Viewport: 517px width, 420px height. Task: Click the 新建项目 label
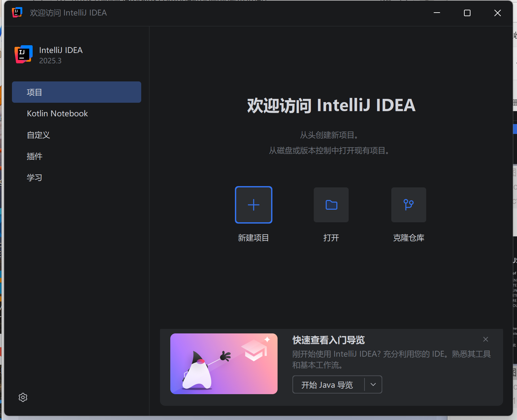tap(254, 238)
